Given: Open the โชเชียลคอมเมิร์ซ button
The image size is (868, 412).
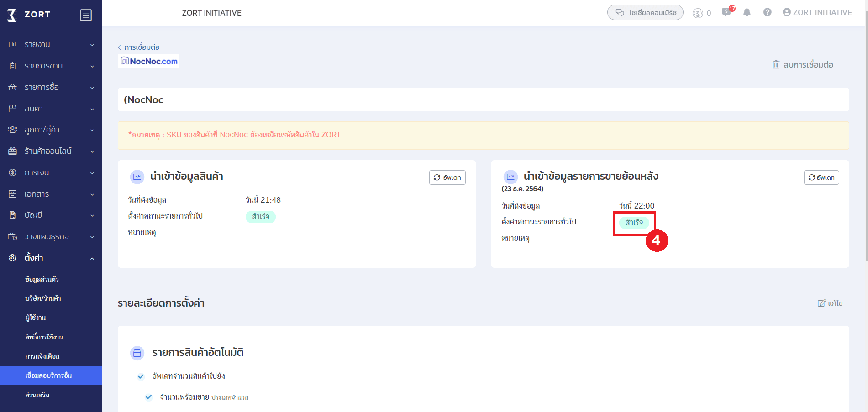Looking at the screenshot, I should coord(645,12).
